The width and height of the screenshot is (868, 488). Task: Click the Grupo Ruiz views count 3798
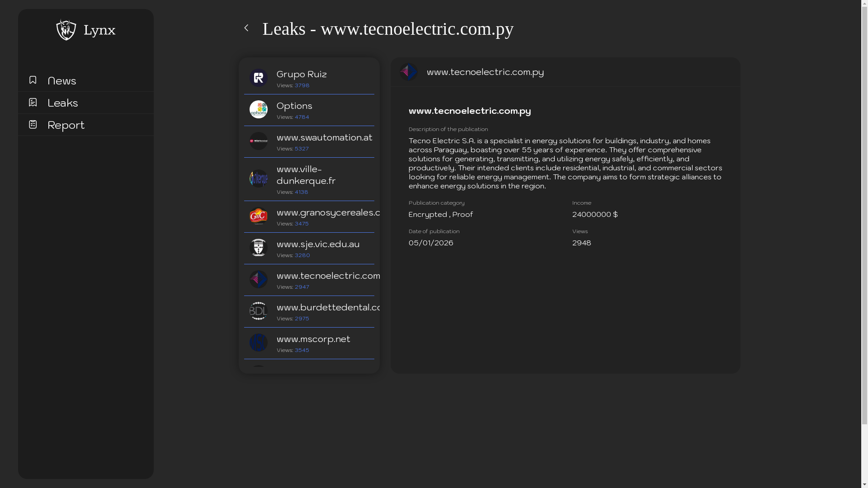click(301, 85)
